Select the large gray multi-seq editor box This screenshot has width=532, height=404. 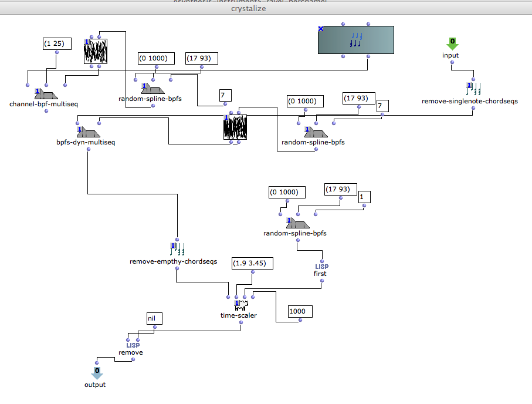355,40
